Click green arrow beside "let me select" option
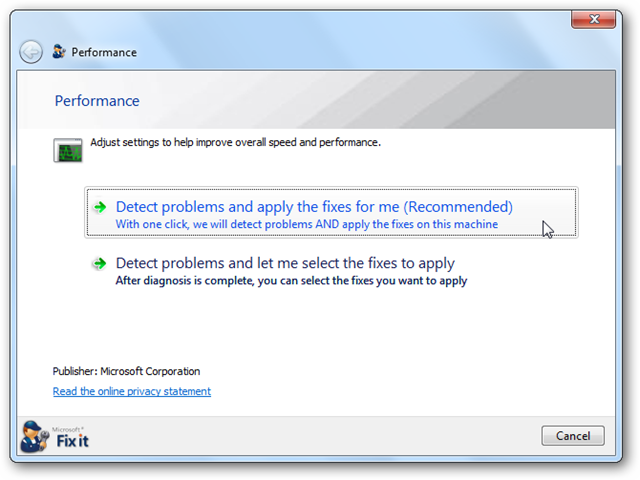 (x=99, y=264)
